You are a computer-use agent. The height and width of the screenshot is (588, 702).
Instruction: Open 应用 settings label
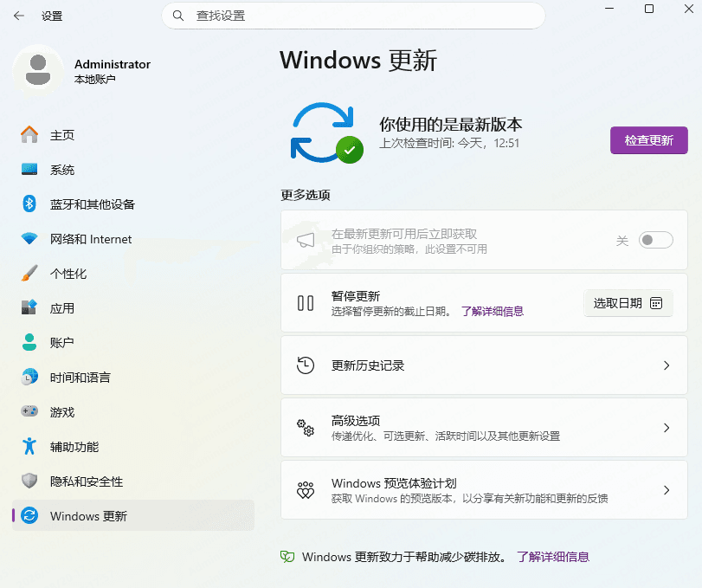point(62,308)
